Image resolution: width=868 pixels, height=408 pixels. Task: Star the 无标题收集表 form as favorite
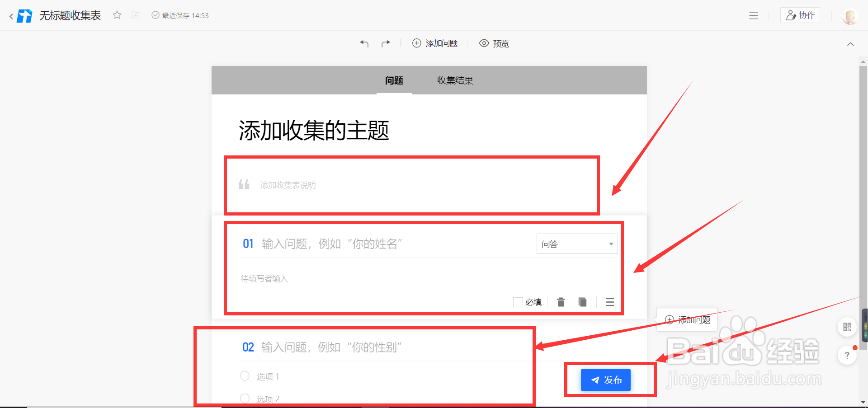pos(117,15)
